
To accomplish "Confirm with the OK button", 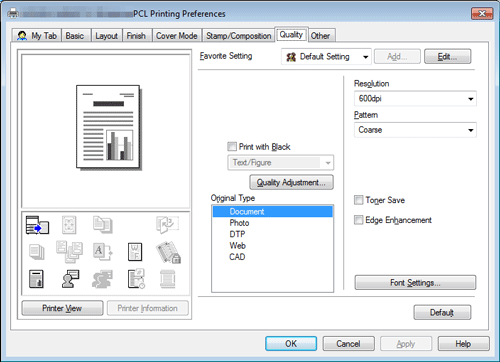I will [x=291, y=344].
